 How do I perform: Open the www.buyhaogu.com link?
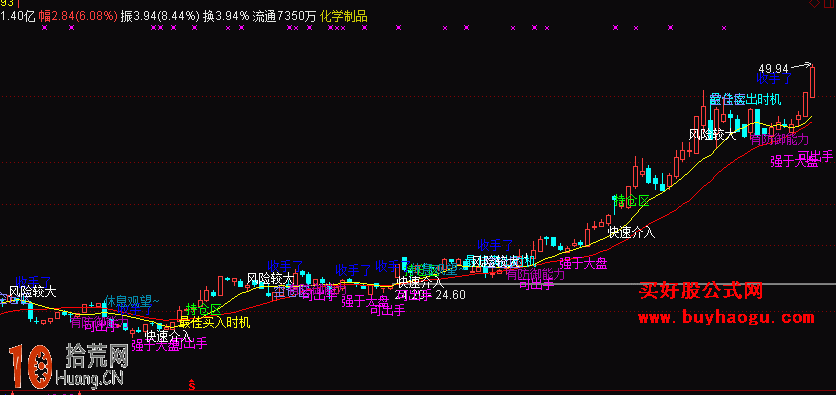(x=726, y=318)
